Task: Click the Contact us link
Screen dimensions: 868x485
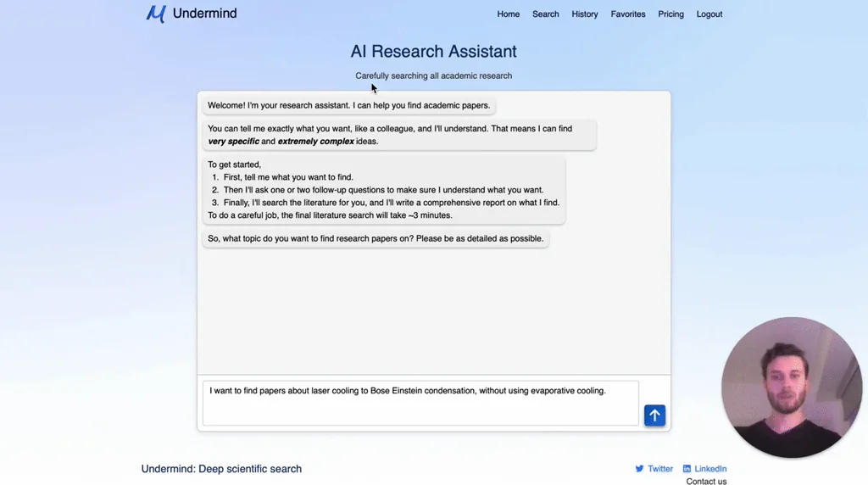Action: tap(706, 482)
